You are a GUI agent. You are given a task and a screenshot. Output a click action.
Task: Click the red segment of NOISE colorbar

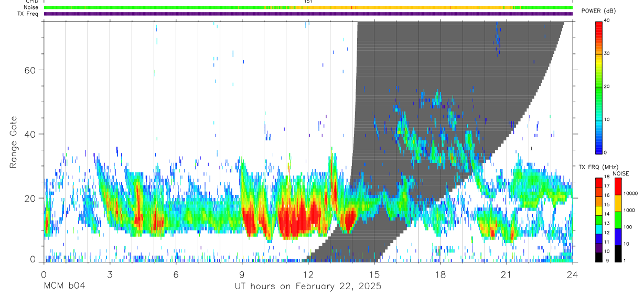[617, 186]
